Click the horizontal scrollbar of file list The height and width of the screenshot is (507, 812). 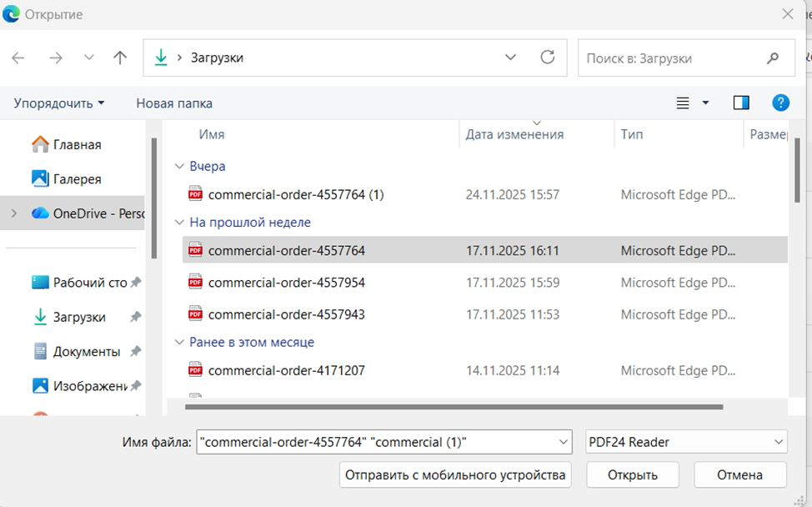pos(454,407)
